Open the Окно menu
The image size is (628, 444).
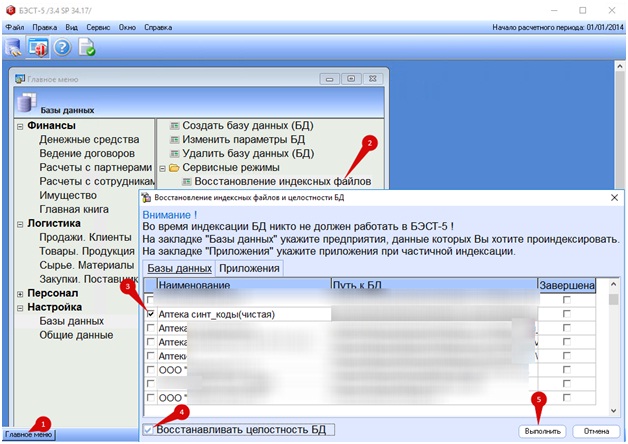[x=127, y=27]
